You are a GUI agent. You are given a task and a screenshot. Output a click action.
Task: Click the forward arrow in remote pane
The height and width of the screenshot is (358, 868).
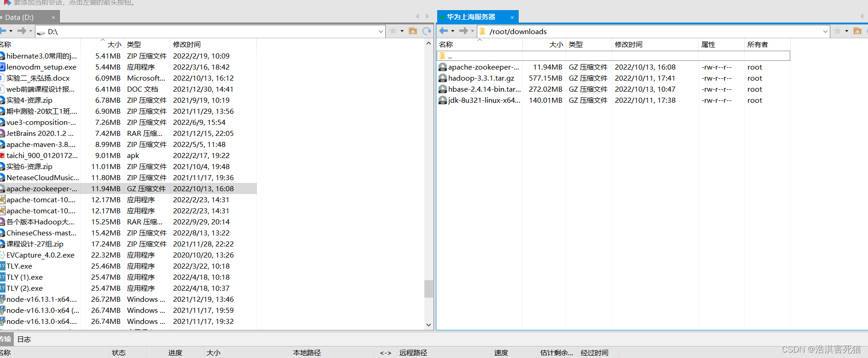point(463,31)
